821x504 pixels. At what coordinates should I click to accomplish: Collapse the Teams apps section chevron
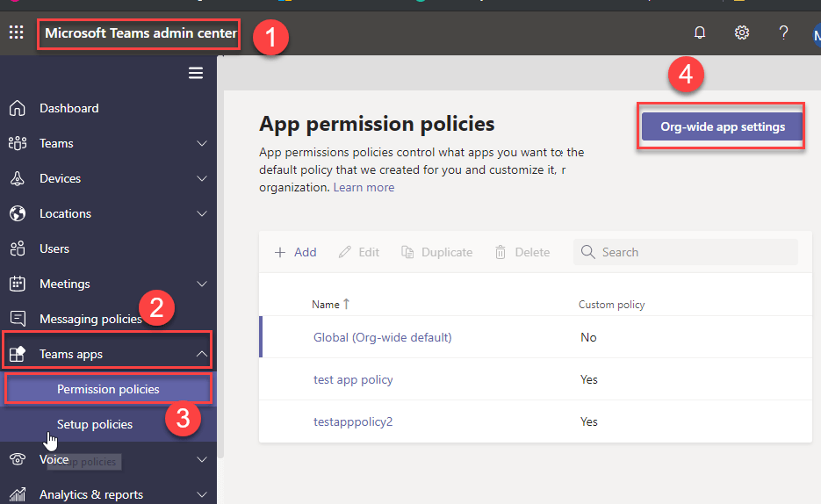pos(202,354)
